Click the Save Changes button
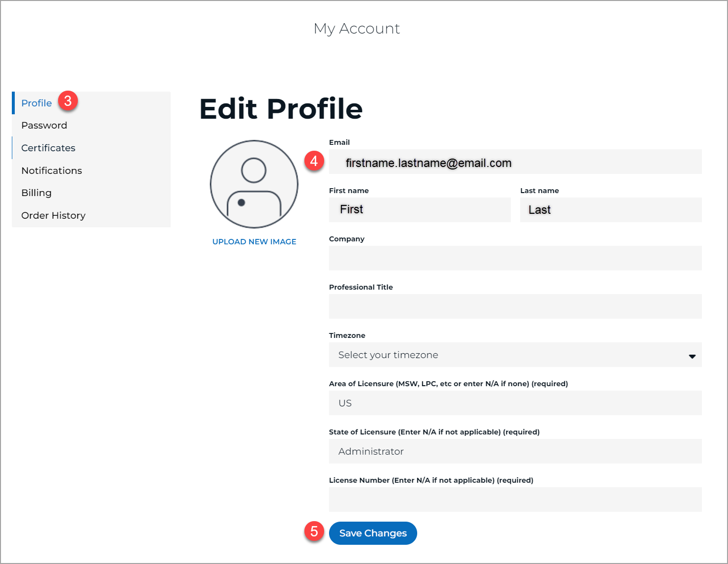 point(373,533)
